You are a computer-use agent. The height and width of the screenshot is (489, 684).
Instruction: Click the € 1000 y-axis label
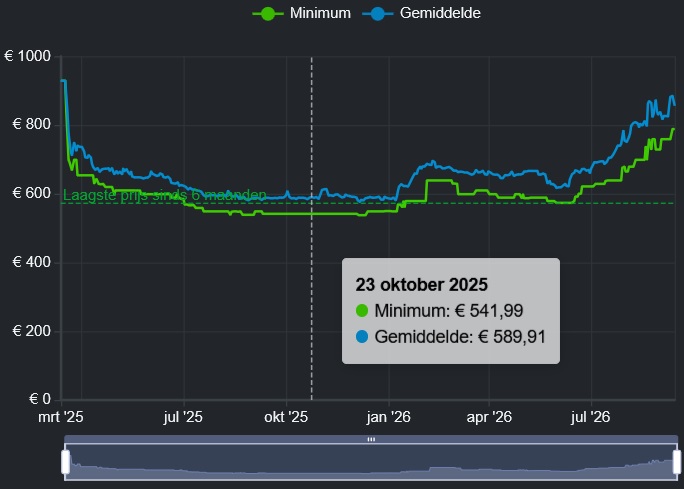click(x=27, y=56)
